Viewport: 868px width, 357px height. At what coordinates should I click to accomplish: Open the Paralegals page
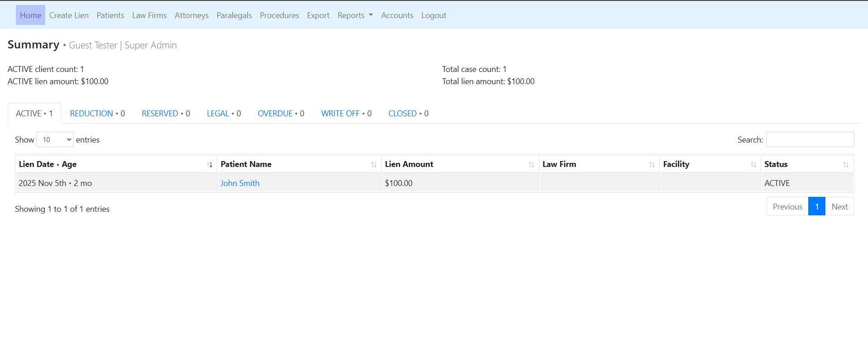(x=234, y=15)
